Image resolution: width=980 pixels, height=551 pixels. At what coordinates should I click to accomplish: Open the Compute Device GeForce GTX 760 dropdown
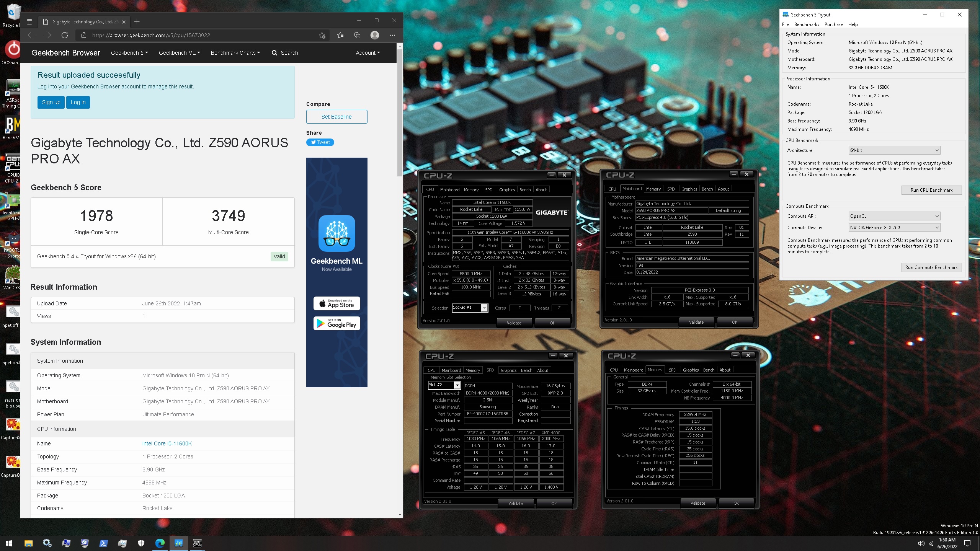[894, 228]
